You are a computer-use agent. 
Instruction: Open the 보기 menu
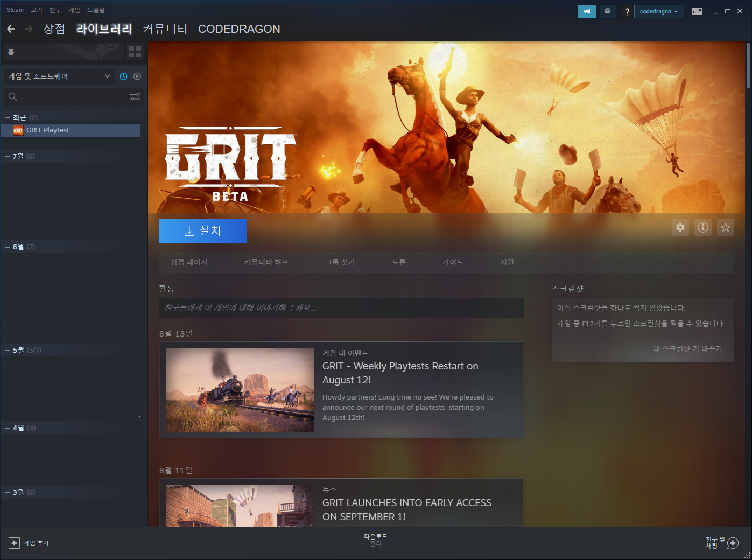pos(37,10)
